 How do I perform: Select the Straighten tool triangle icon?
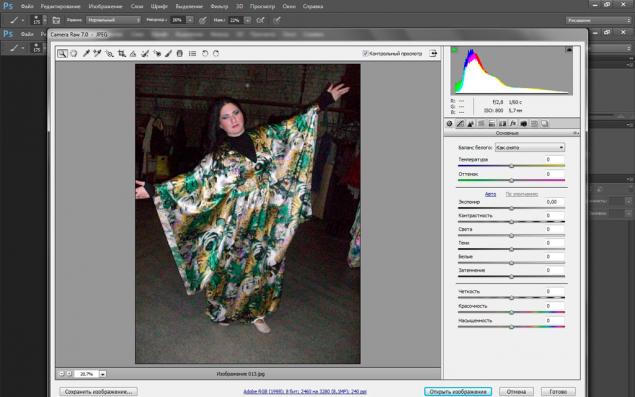coord(133,53)
